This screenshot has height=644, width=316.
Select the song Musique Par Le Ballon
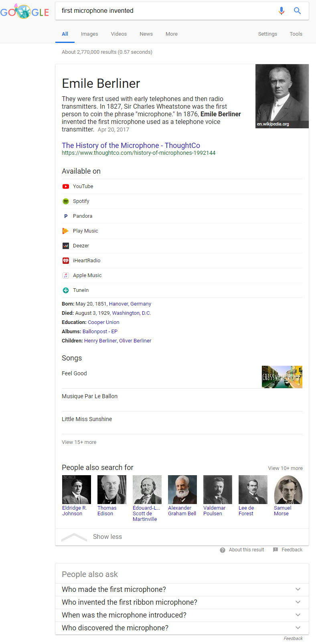(89, 396)
